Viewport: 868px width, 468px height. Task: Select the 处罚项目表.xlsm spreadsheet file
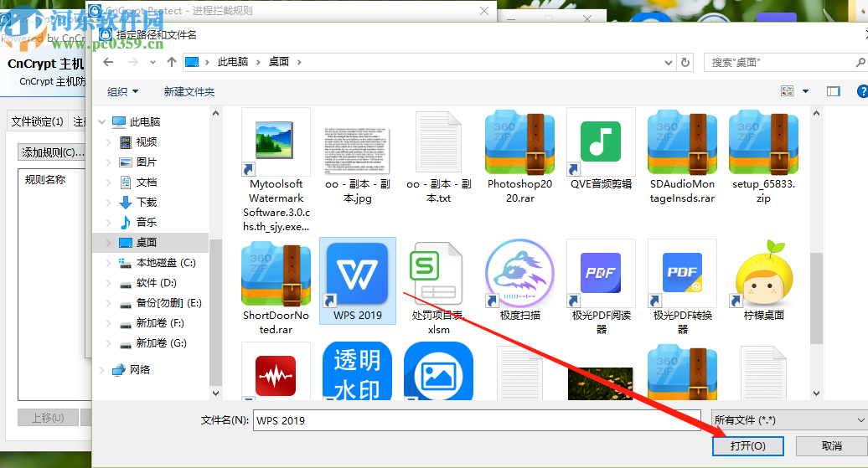coord(438,288)
